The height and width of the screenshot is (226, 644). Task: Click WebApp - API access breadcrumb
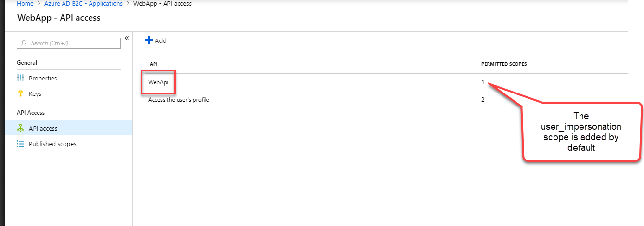[x=162, y=3]
